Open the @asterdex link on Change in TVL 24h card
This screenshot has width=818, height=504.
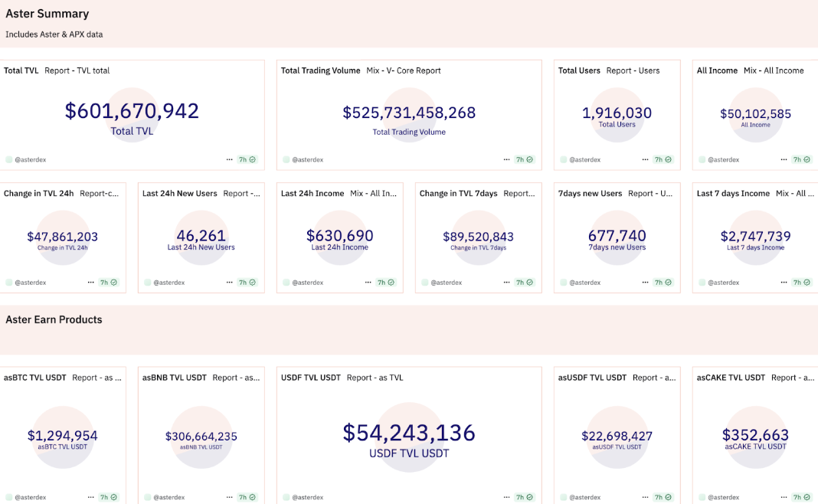pyautogui.click(x=30, y=283)
